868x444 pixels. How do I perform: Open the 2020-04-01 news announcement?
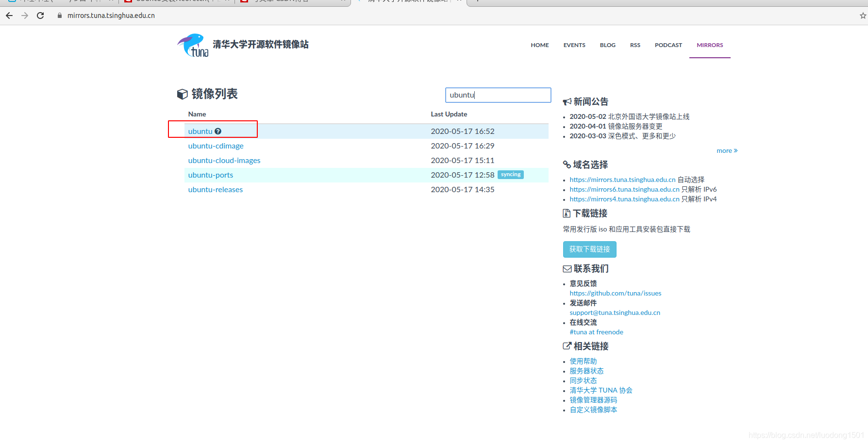pyautogui.click(x=616, y=126)
